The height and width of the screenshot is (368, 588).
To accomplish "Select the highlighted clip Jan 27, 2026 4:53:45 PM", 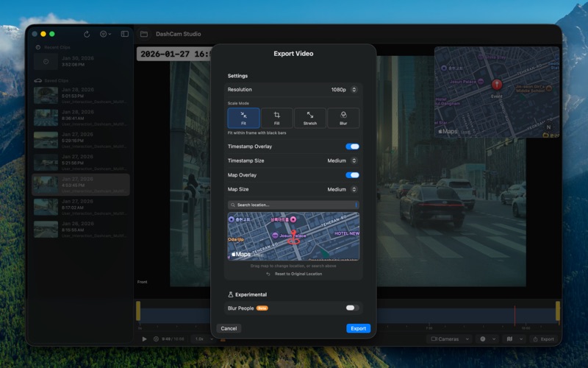I will click(81, 185).
